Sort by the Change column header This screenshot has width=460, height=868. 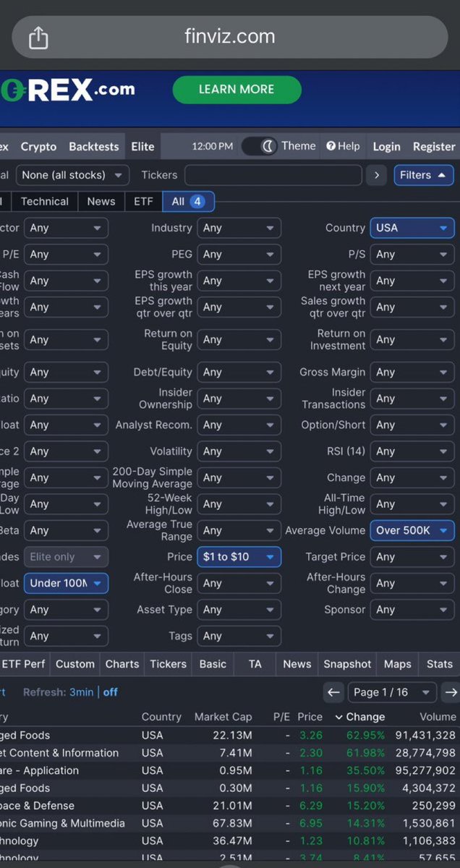point(359,717)
